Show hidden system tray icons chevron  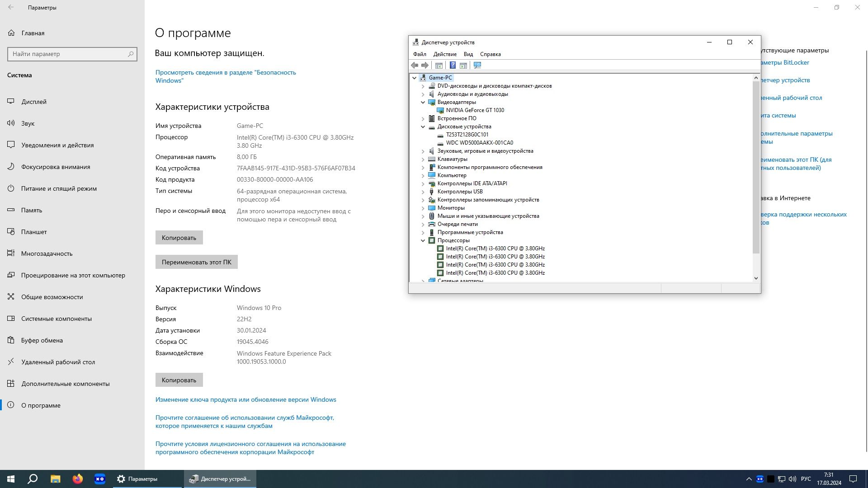click(749, 479)
